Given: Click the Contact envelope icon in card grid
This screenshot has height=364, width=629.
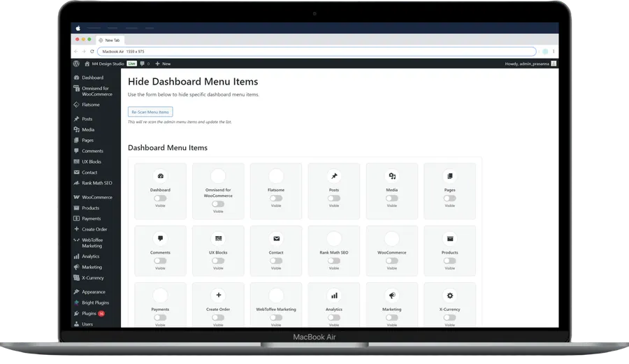Looking at the screenshot, I should [276, 238].
